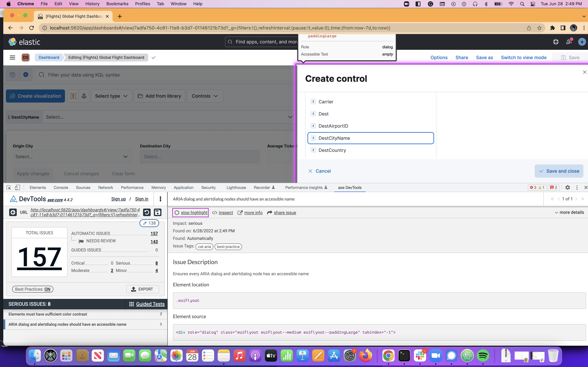Open the Kibana navigation hamburger menu
Screen dimensions: 588x367
(x=12, y=57)
